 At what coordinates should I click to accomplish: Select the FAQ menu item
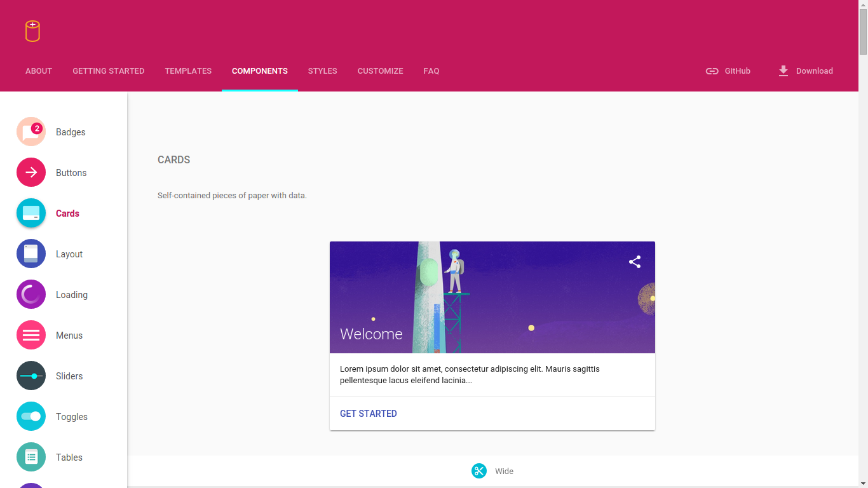[x=431, y=71]
